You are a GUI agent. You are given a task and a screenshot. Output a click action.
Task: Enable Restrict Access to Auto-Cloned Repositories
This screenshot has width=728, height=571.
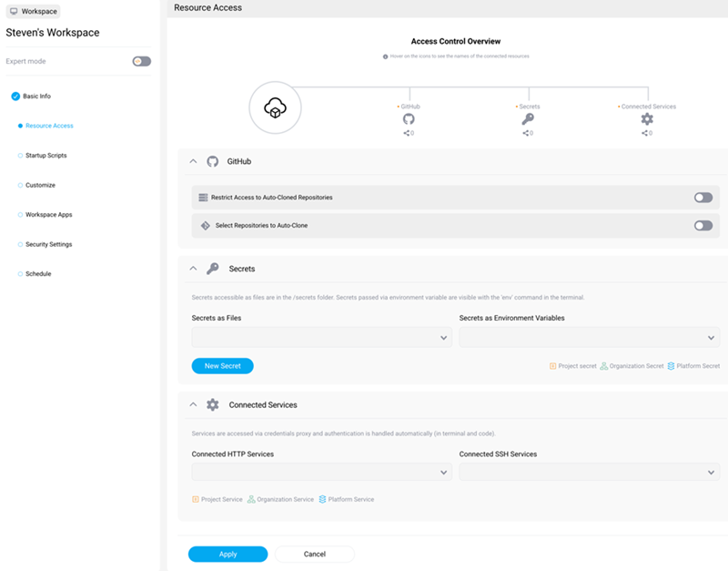(x=703, y=197)
